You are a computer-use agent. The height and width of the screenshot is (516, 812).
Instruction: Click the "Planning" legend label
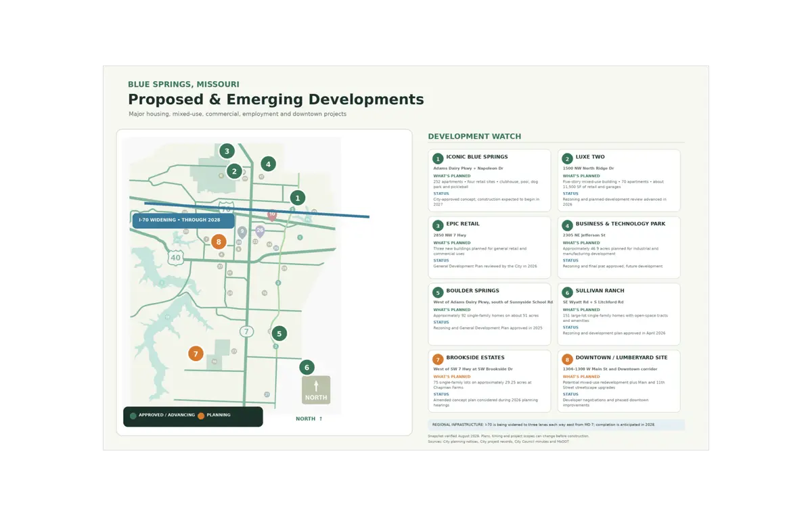219,415
